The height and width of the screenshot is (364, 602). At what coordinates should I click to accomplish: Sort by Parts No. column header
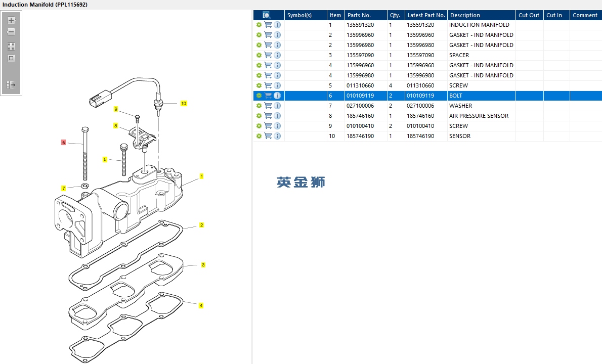coord(366,15)
